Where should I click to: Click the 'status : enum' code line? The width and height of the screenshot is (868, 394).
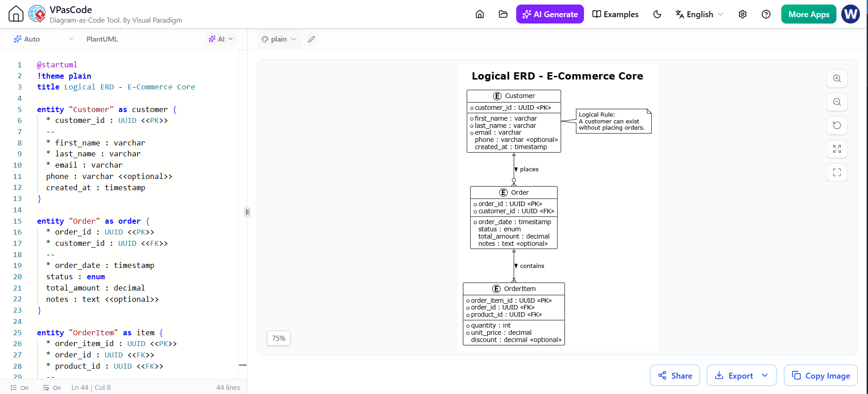[75, 277]
